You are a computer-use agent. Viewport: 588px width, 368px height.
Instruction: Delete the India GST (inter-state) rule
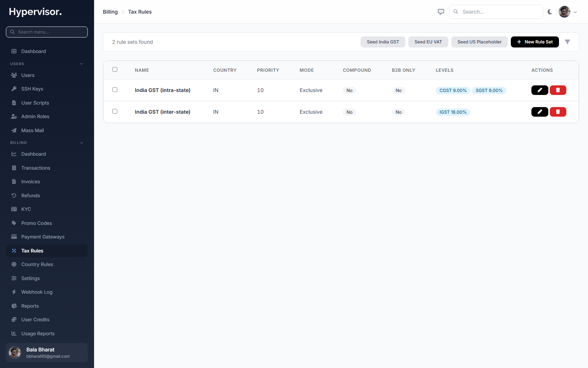tap(558, 112)
